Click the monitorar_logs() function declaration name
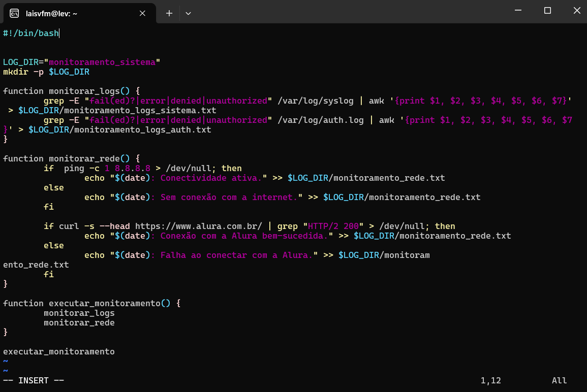Viewport: 587px width, 392px height. [x=84, y=91]
